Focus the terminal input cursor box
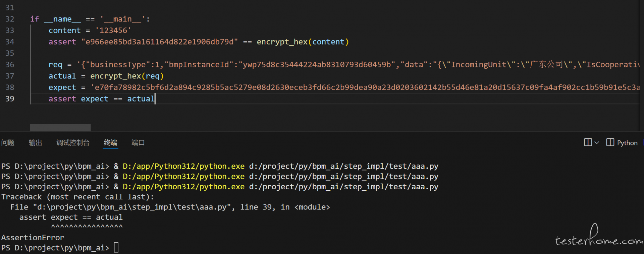The height and width of the screenshot is (254, 644). click(x=116, y=248)
